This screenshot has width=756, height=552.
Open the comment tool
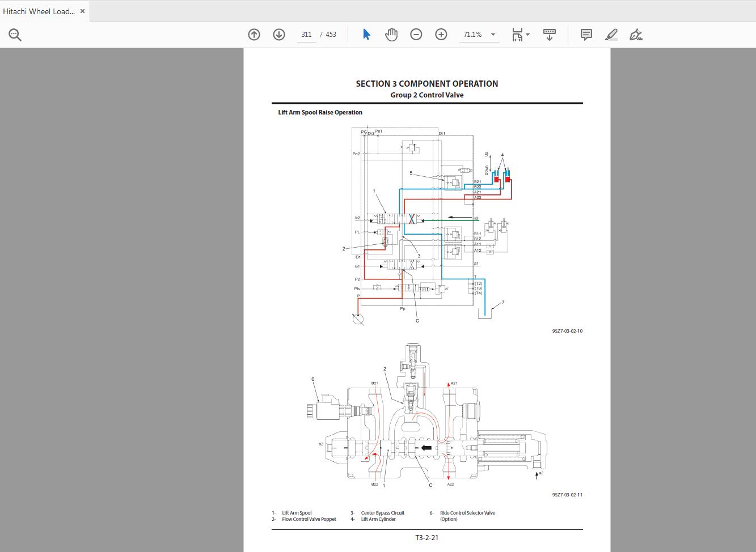[586, 34]
